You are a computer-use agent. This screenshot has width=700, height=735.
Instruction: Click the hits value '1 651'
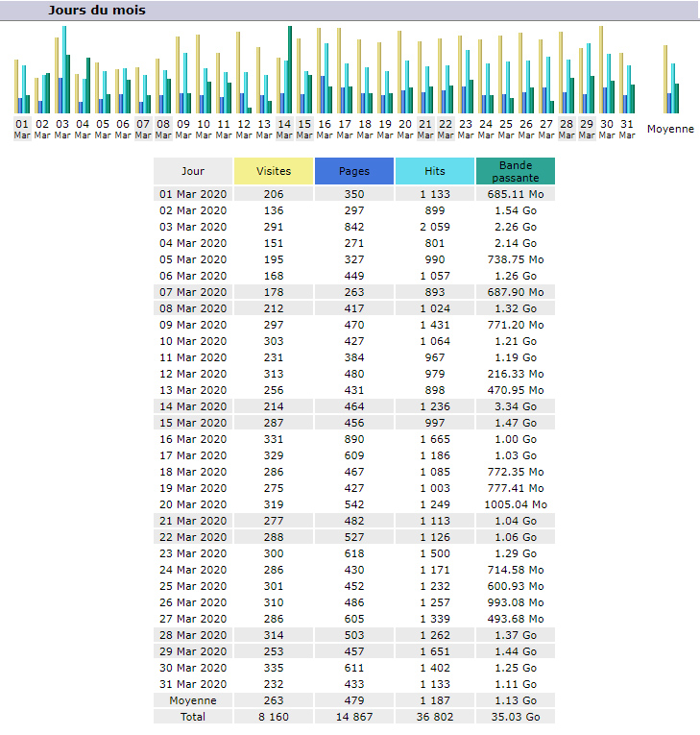click(435, 651)
